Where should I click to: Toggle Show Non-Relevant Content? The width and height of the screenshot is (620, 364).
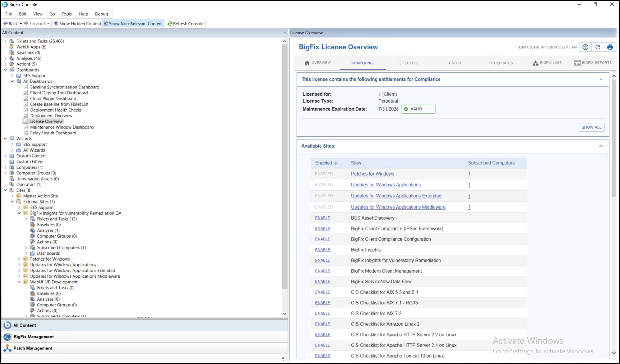134,24
